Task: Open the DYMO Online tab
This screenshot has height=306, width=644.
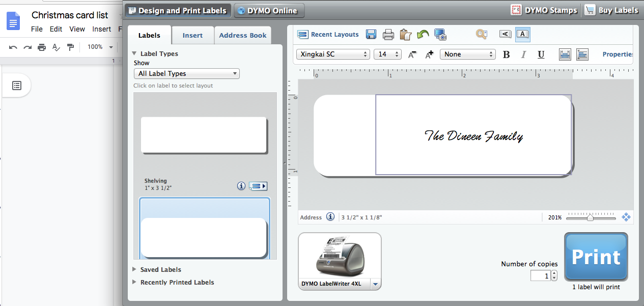Action: click(x=269, y=10)
